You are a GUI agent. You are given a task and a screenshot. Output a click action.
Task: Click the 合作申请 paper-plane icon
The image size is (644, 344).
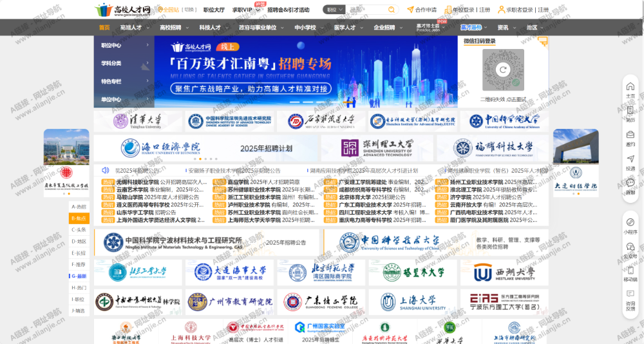point(410,10)
